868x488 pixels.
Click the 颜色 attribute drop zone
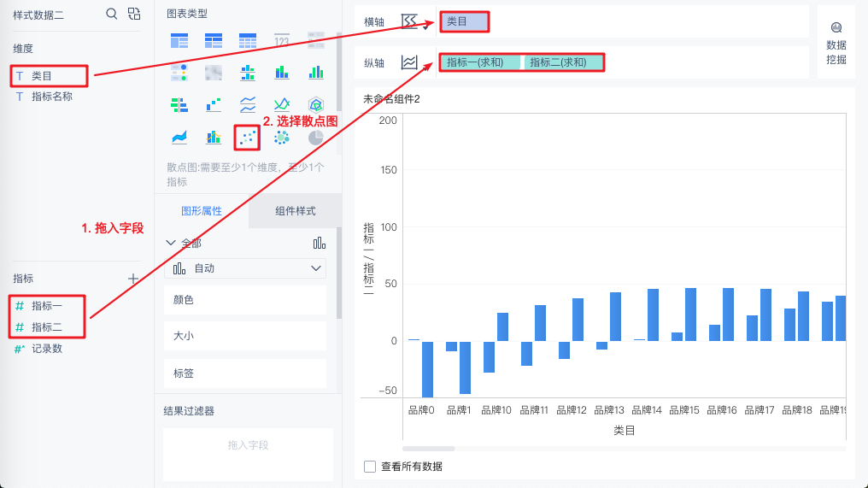[x=245, y=300]
